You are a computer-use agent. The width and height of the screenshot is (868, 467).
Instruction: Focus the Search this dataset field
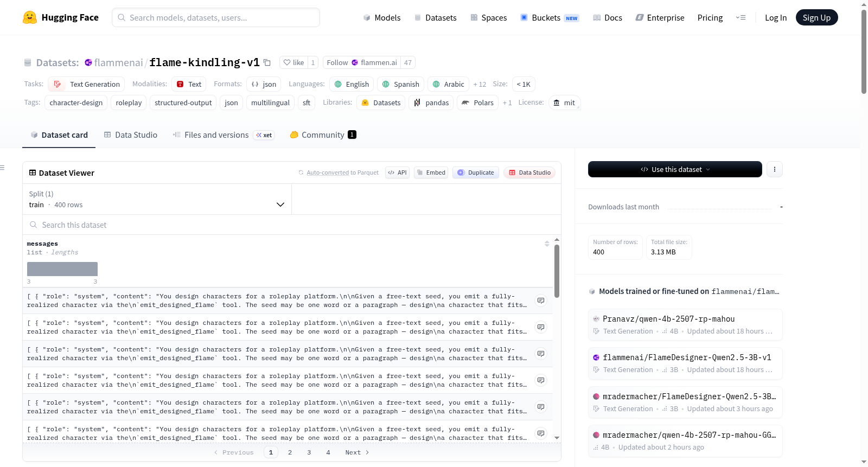[292, 225]
